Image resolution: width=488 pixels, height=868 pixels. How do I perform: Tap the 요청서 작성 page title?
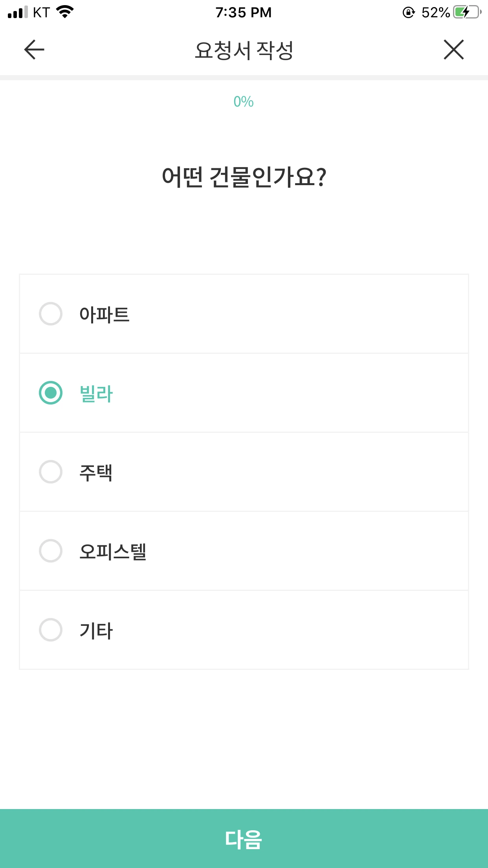click(x=244, y=50)
